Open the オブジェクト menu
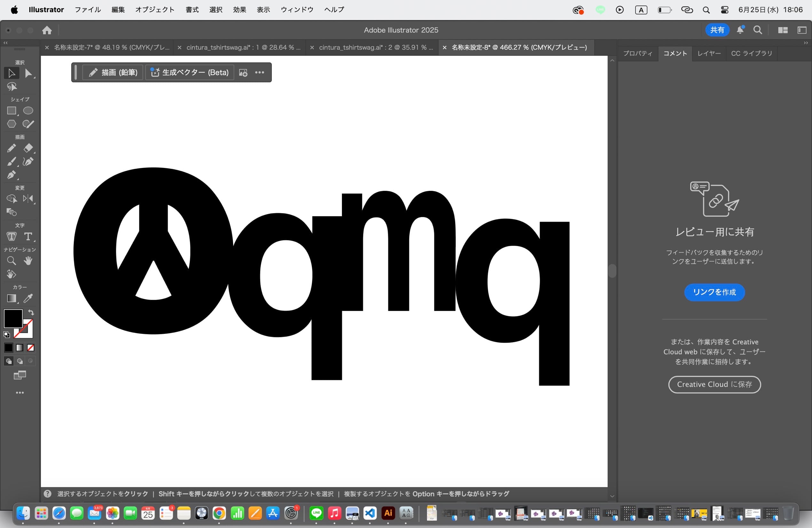 [155, 10]
